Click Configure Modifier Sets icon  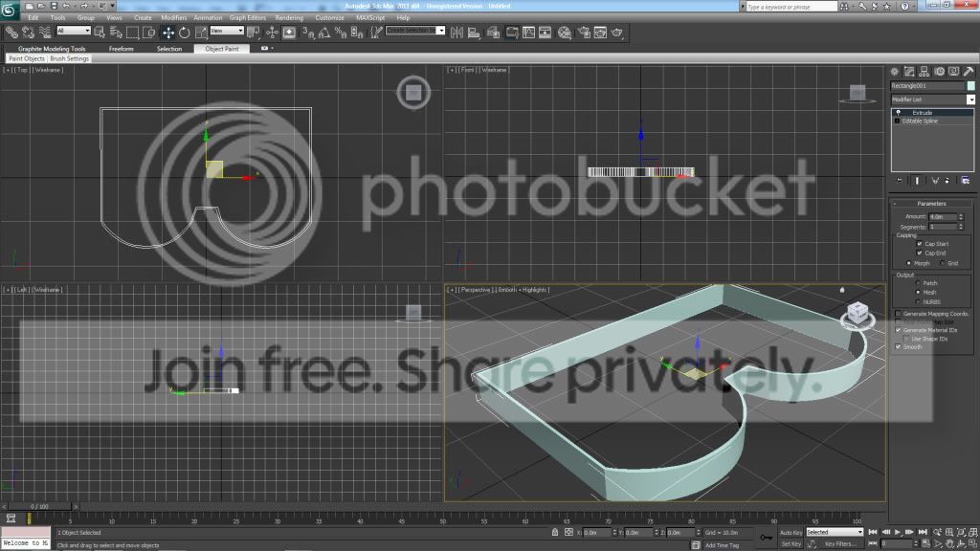(x=966, y=181)
